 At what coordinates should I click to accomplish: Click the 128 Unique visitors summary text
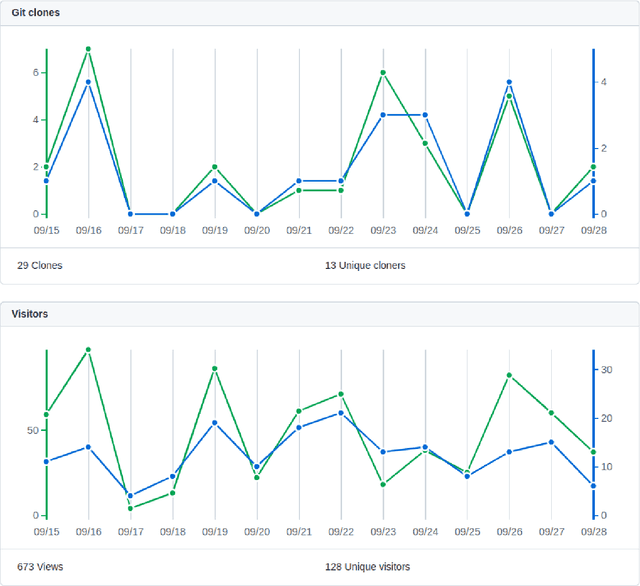367,567
